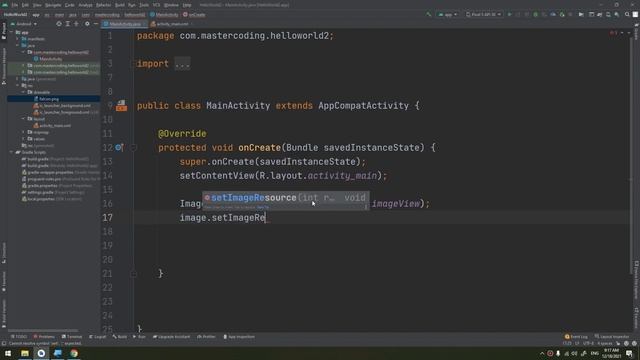Open the Search Everywhere magnifier icon
The image size is (640, 360).
click(x=627, y=15)
